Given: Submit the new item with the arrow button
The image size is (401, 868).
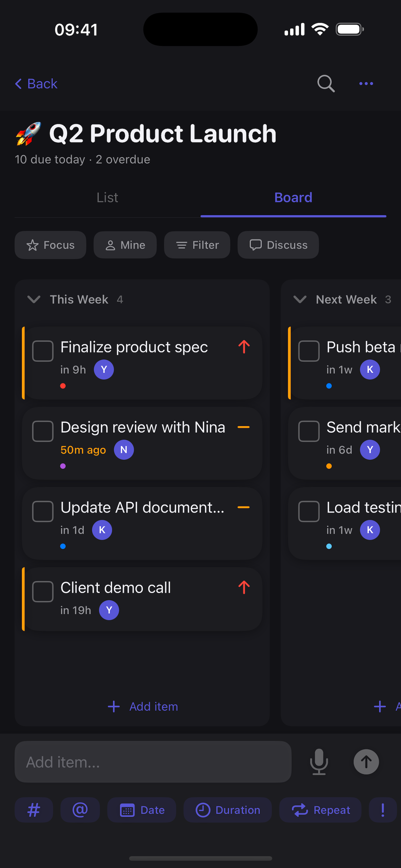Looking at the screenshot, I should coord(366,762).
